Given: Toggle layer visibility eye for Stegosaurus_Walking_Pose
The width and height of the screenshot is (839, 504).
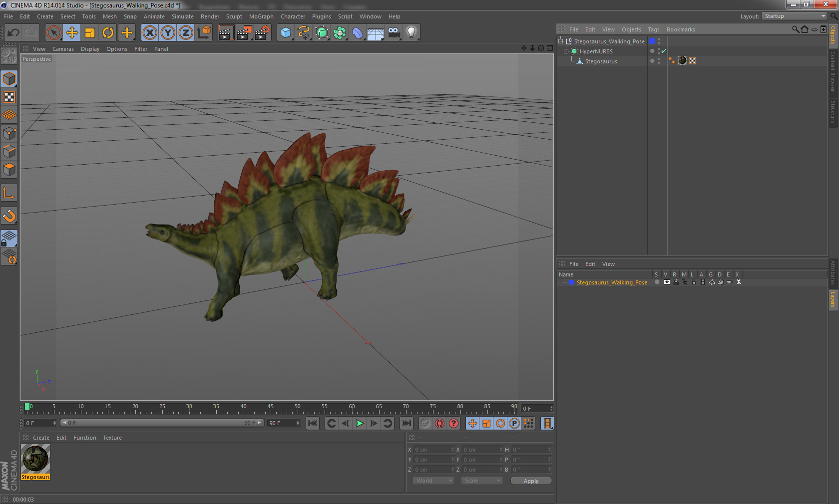Looking at the screenshot, I should (x=666, y=282).
